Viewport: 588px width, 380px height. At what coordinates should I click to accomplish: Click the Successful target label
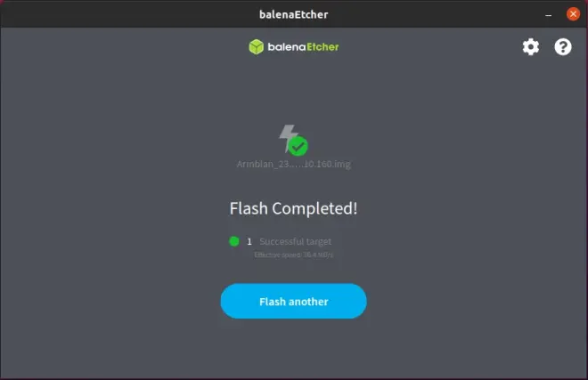point(296,242)
